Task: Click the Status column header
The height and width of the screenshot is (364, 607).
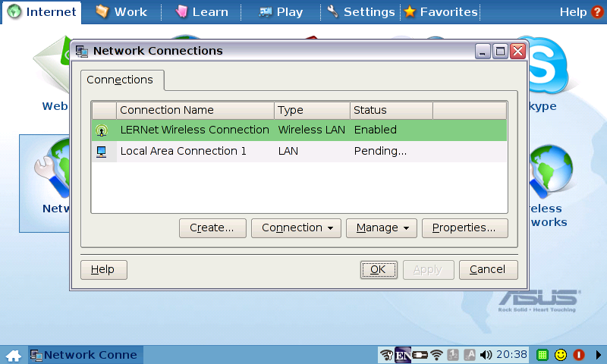Action: (x=391, y=110)
